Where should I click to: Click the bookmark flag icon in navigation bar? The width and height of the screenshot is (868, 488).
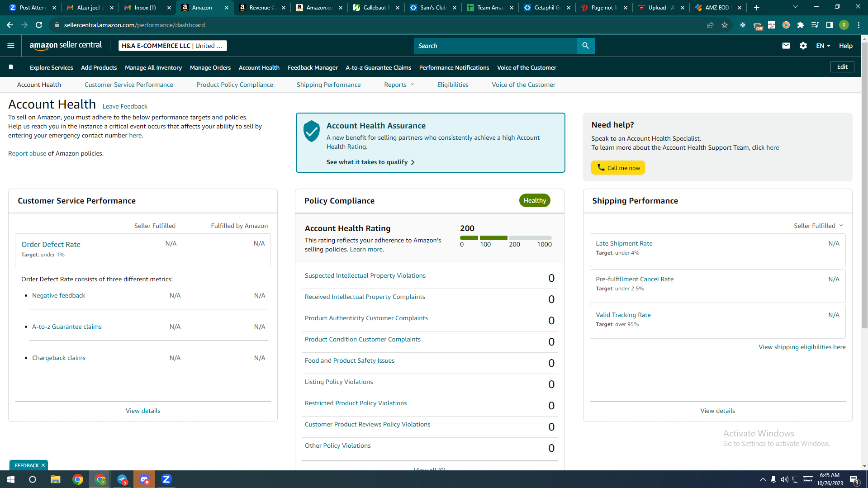[x=11, y=67]
